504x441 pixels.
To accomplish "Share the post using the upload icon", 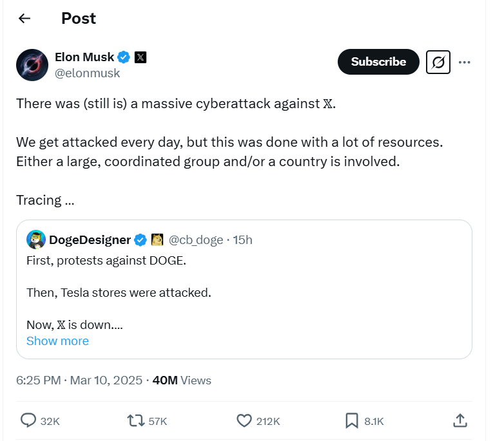I will click(x=460, y=421).
